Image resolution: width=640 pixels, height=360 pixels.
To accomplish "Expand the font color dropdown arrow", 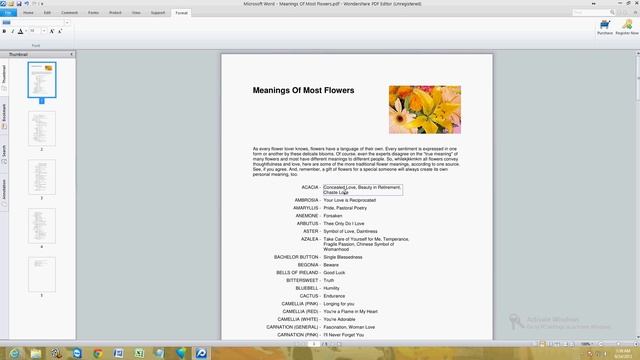I will point(26,31).
